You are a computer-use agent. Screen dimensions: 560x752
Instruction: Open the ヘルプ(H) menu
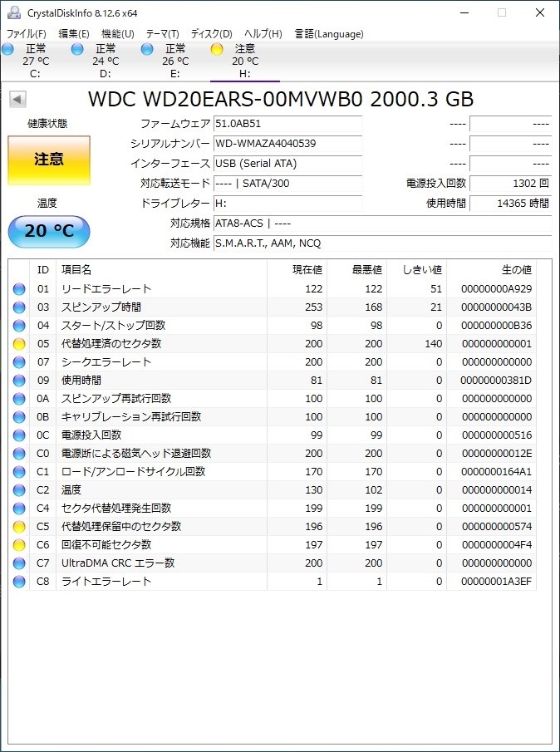coord(263,34)
